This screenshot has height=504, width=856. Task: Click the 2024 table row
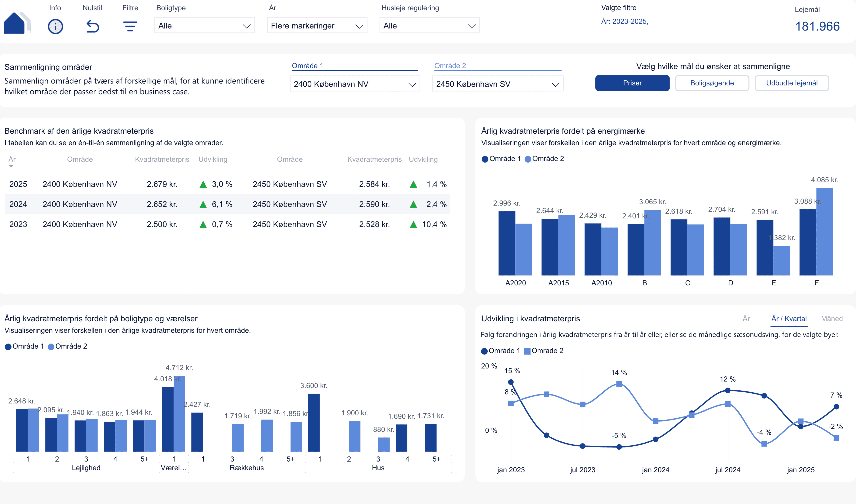click(227, 204)
